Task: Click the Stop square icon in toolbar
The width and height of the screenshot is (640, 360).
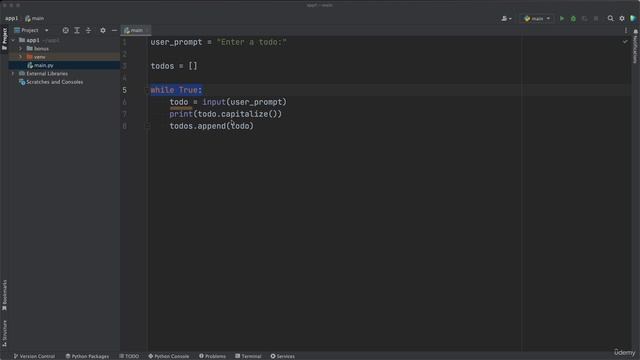Action: click(596, 18)
